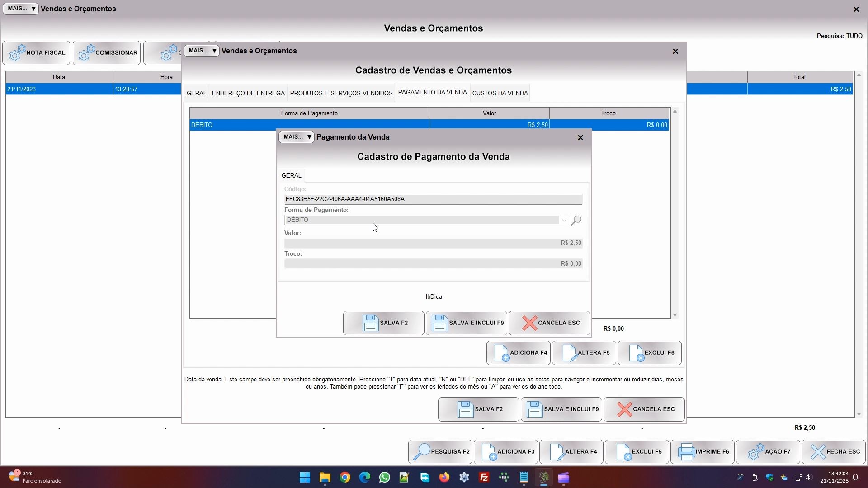Select the DÉBITO row in payment table
Viewport: 868px width, 488px height.
click(x=429, y=125)
